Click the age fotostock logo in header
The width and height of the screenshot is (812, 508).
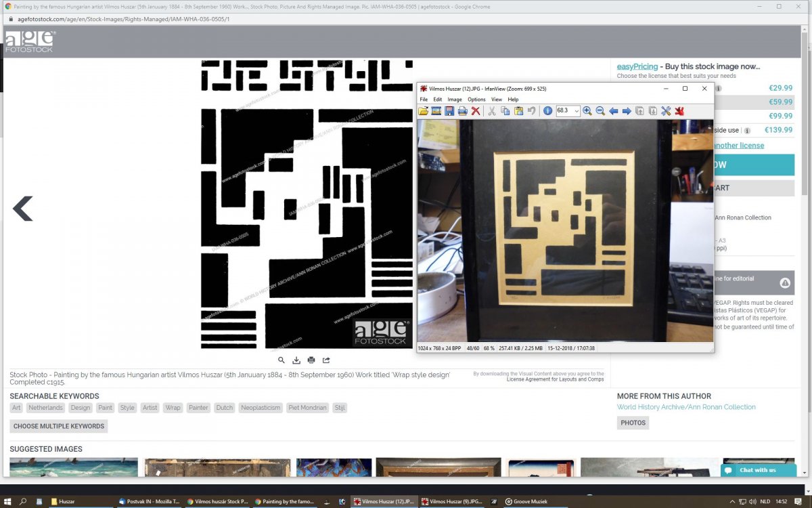[29, 42]
